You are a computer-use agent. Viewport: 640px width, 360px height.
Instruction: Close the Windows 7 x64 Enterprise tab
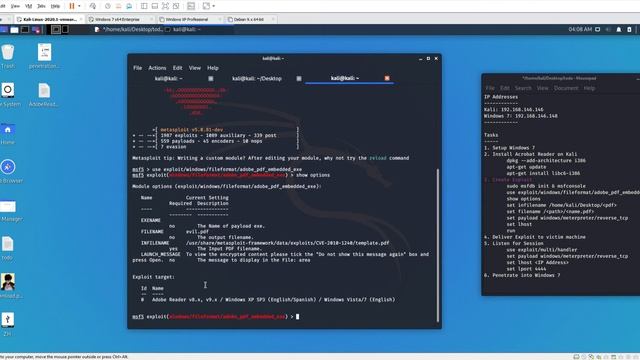(x=151, y=19)
